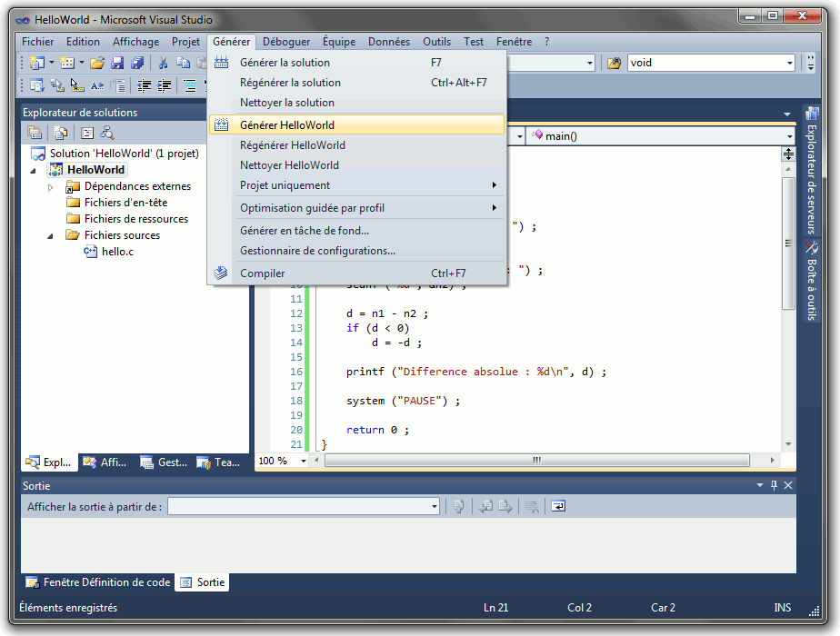Click the View Code icon in Explorateur de solutions
Image resolution: width=840 pixels, height=636 pixels.
coord(86,133)
